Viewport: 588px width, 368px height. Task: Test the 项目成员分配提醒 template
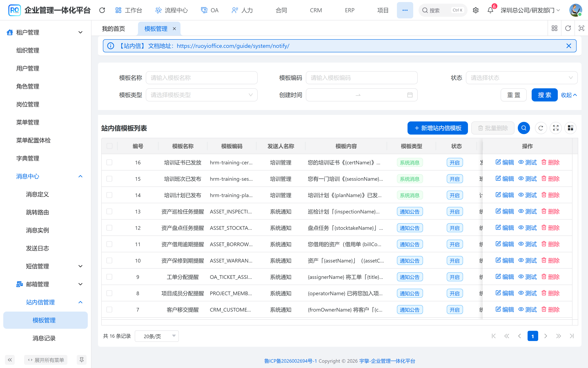coord(528,293)
